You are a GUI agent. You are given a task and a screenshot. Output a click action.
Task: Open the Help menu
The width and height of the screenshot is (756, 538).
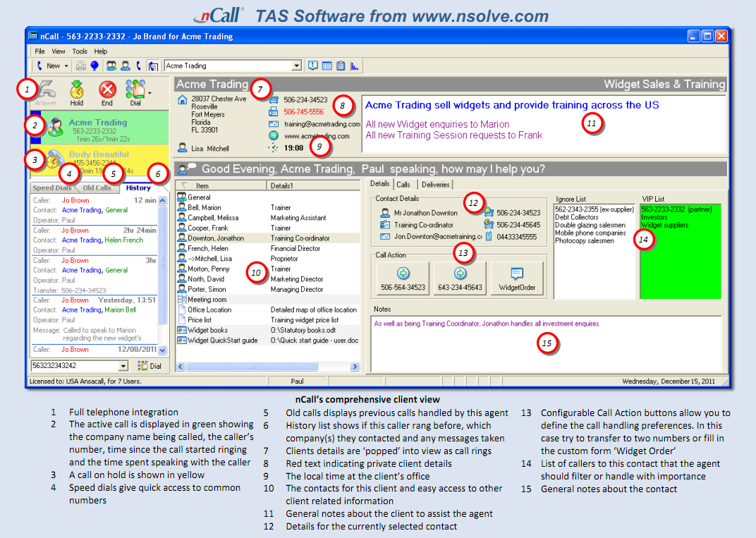pyautogui.click(x=100, y=51)
